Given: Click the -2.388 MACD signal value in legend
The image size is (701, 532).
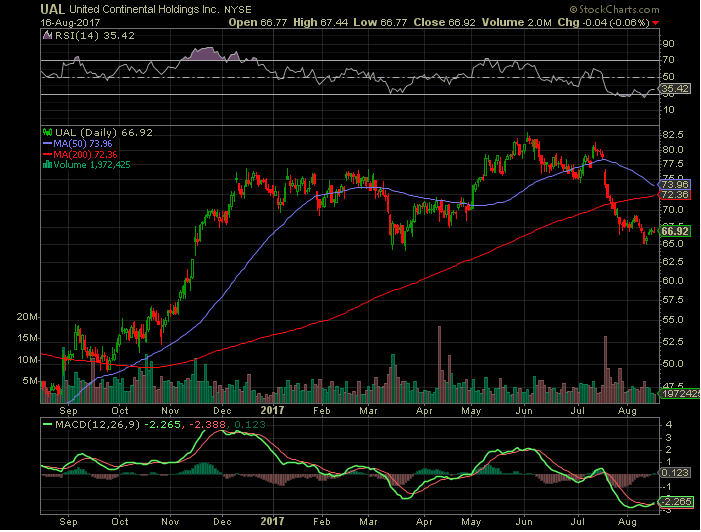Looking at the screenshot, I should (207, 425).
